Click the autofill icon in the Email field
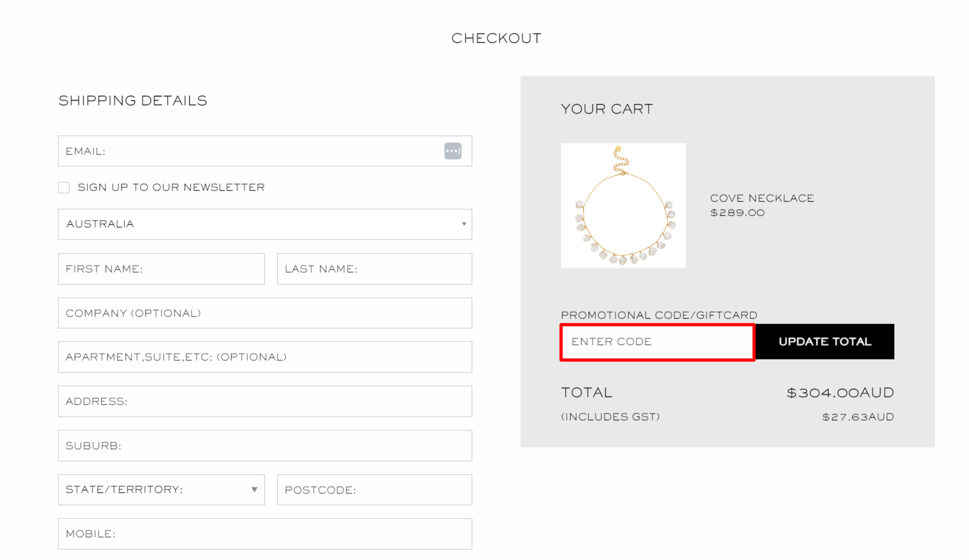This screenshot has height=560, width=969. click(x=452, y=151)
